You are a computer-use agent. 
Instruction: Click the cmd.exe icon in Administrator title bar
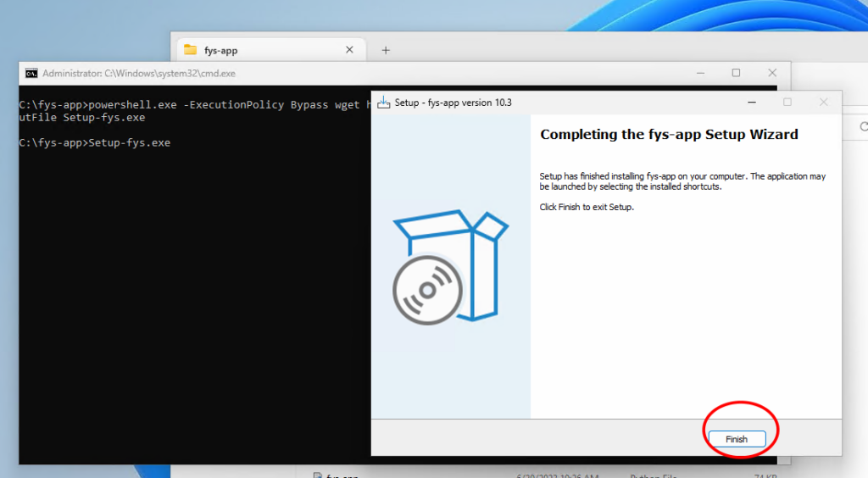(31, 74)
